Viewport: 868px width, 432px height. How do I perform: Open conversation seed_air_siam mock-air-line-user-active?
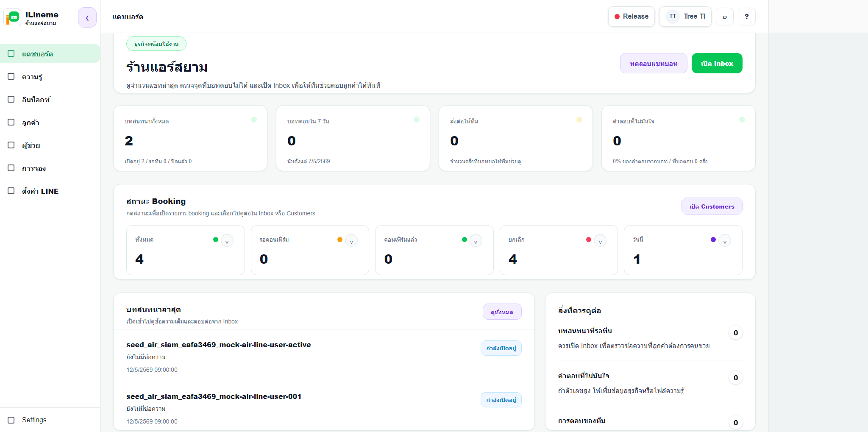tap(324, 355)
